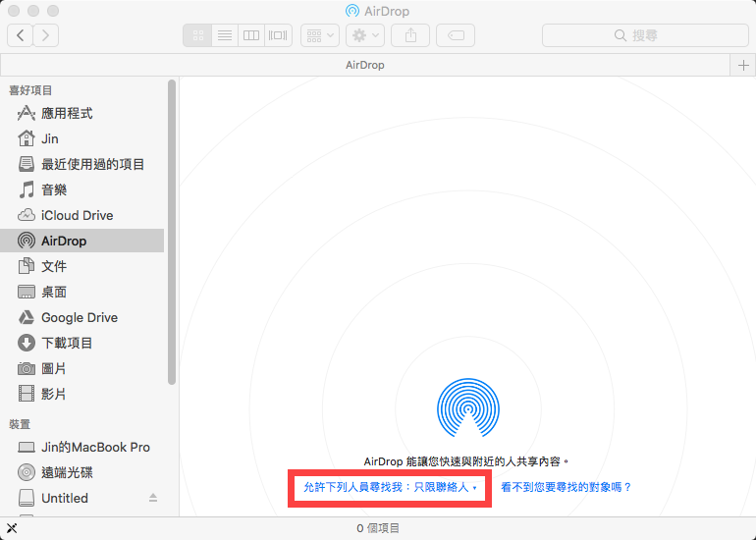
Task: Select Jin的MacBook Pro device
Action: coord(81,447)
